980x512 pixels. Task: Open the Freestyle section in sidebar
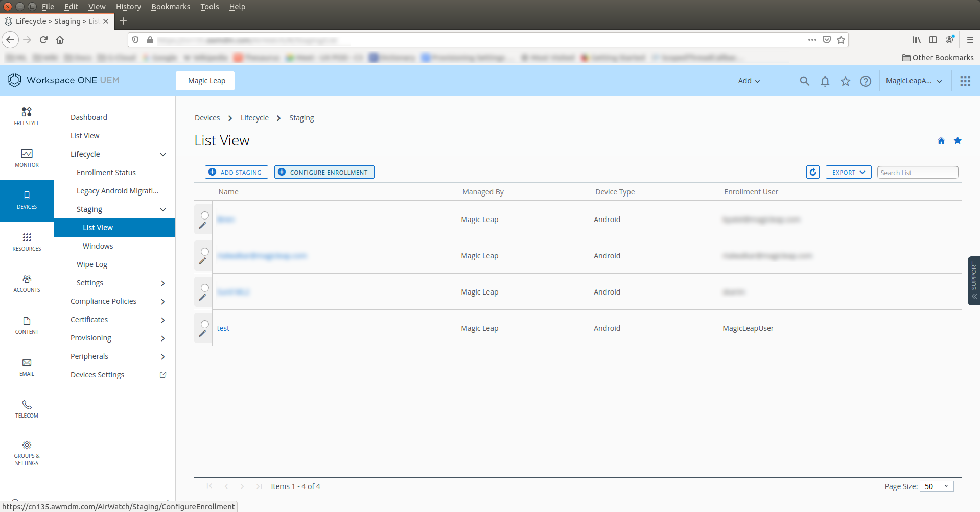click(x=27, y=116)
